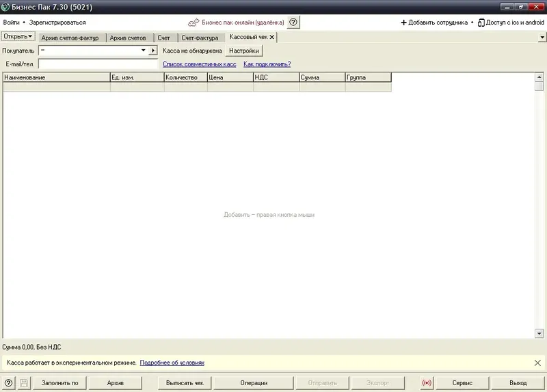Screen dimensions: 547x392
Task: Click the Сумма column header
Action: [322, 77]
